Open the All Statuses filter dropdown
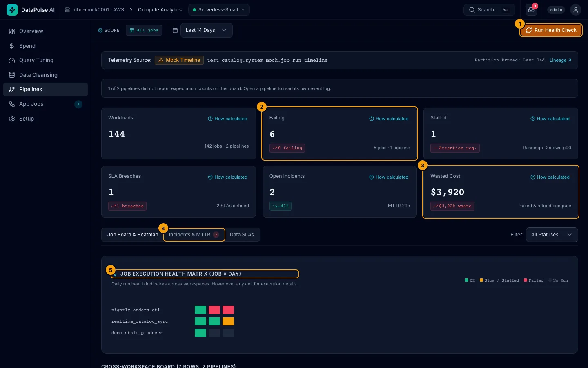Screen dimensions: 588x368 pos(552,235)
